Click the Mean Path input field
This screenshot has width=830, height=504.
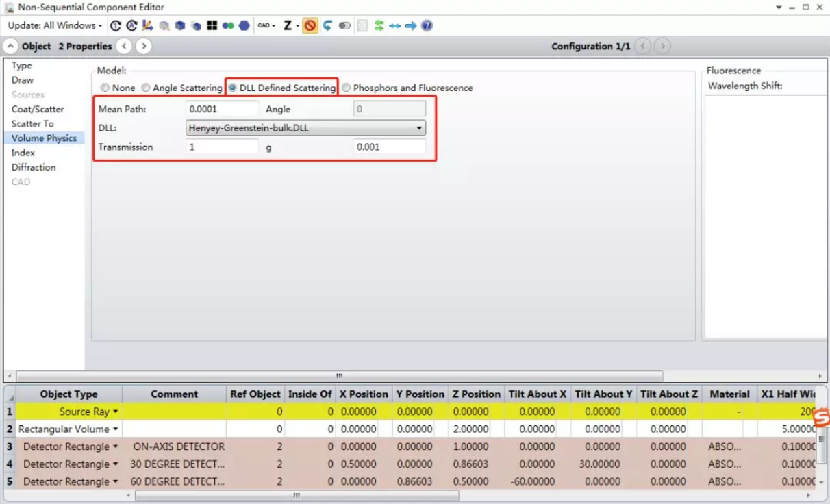coord(222,109)
